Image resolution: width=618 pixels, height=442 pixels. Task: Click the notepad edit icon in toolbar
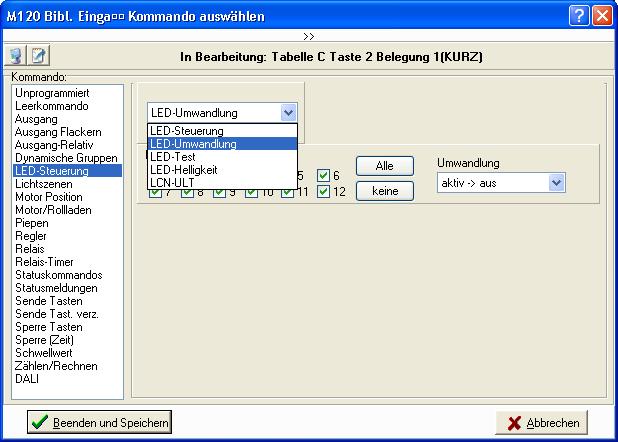pyautogui.click(x=38, y=56)
